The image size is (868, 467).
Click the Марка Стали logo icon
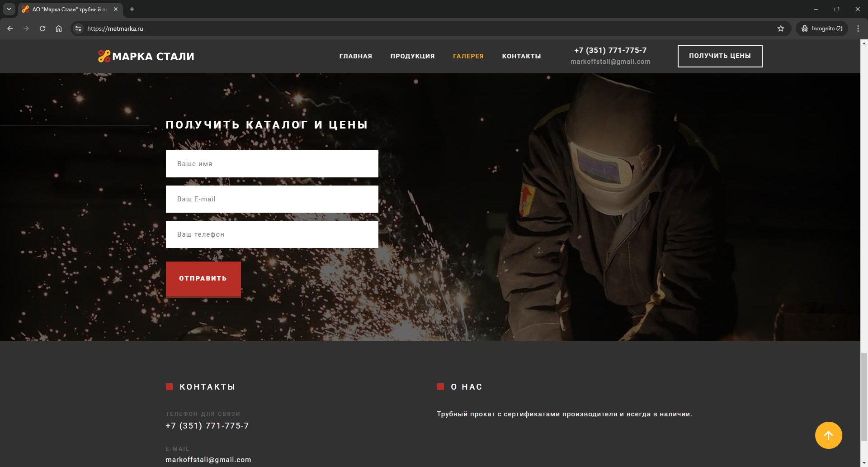tap(104, 56)
